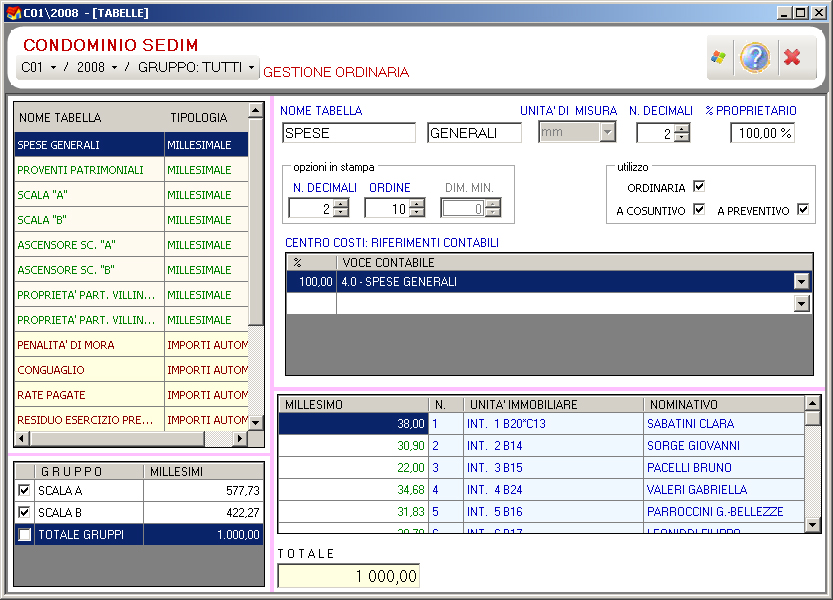The width and height of the screenshot is (833, 600).
Task: Click the first NOME TABELLA field SPESE
Action: (348, 133)
